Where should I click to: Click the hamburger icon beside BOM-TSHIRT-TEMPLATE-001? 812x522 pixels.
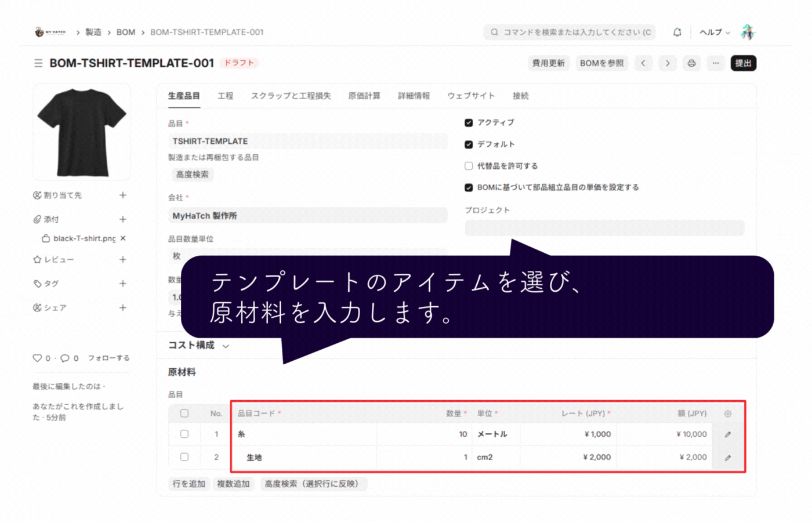tap(37, 63)
